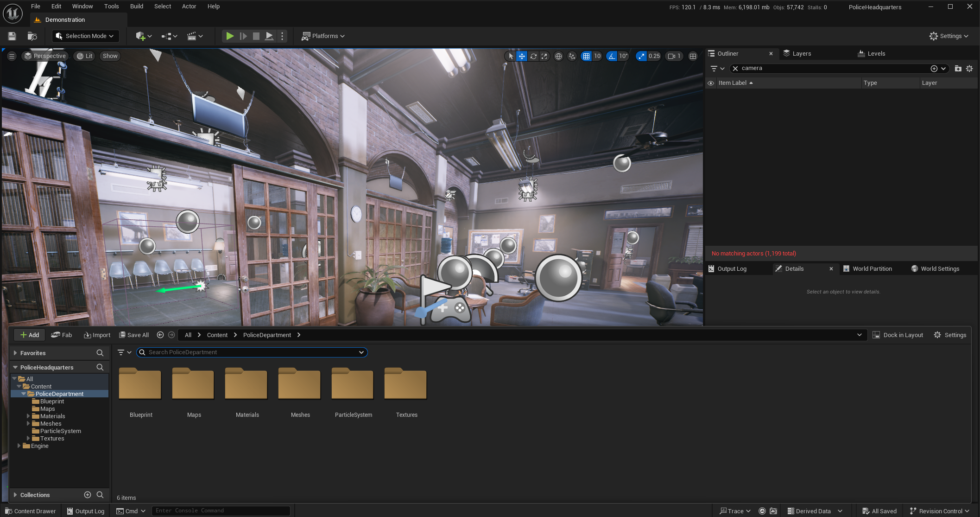Expand the Materials folder in the tree

(x=28, y=416)
